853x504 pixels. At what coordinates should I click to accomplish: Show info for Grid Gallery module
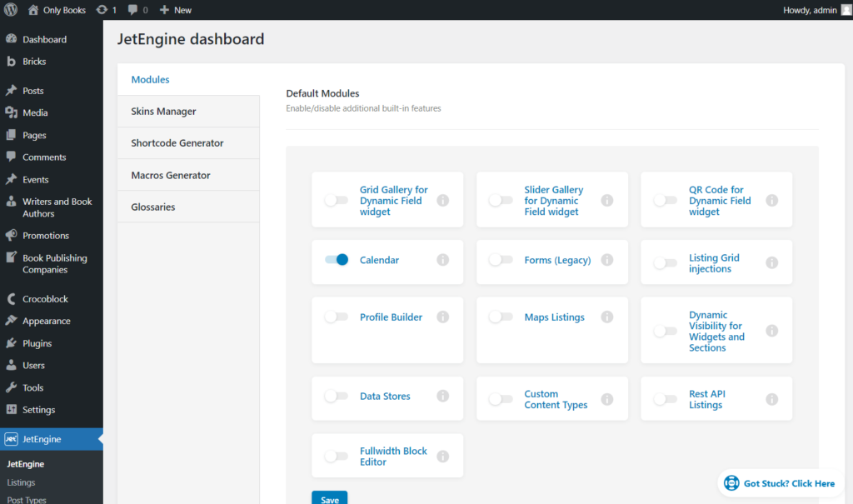click(443, 200)
